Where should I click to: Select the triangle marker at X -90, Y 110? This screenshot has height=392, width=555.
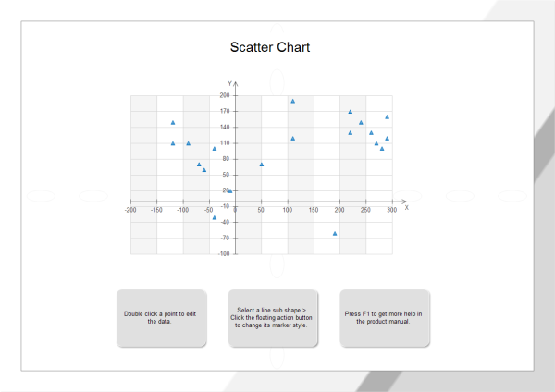[x=188, y=143]
